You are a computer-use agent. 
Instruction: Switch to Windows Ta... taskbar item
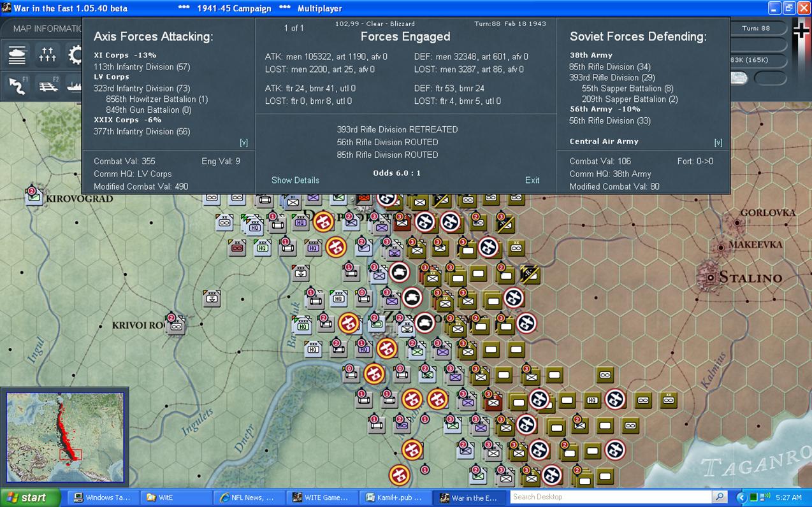click(102, 497)
